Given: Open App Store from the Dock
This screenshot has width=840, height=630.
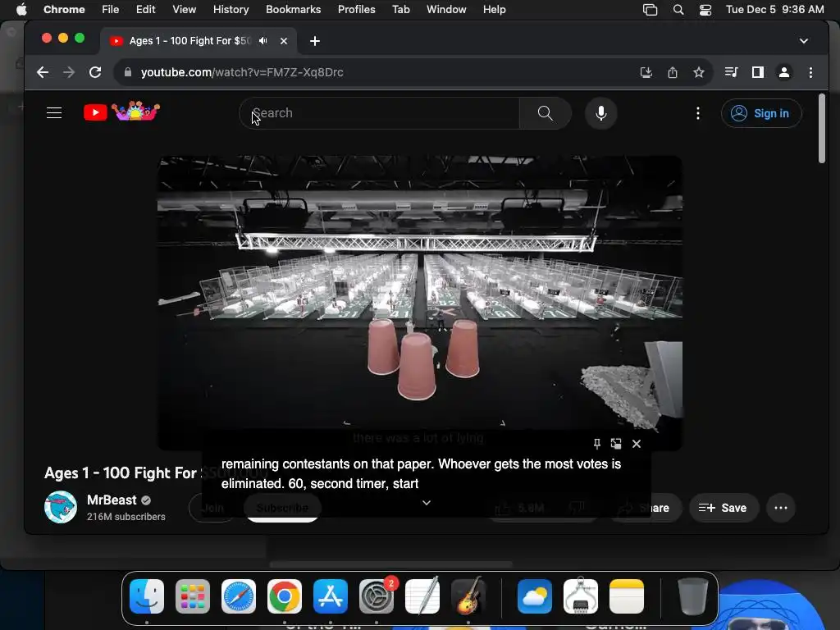Looking at the screenshot, I should pyautogui.click(x=331, y=596).
